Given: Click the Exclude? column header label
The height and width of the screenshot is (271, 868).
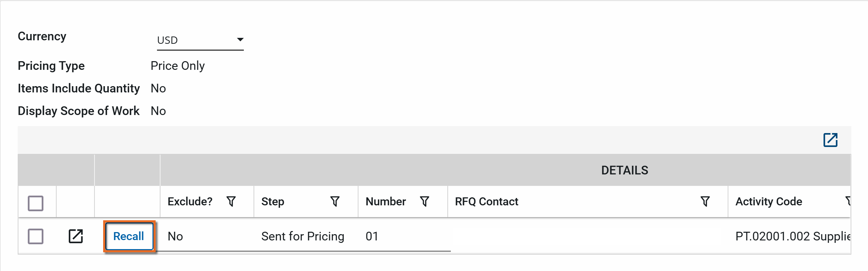Looking at the screenshot, I should point(190,202).
